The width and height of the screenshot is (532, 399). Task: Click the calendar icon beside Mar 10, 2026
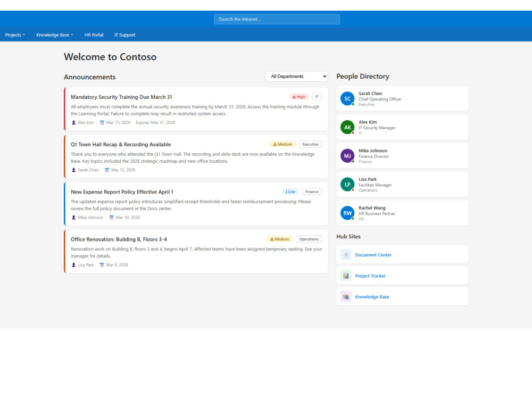pyautogui.click(x=111, y=218)
